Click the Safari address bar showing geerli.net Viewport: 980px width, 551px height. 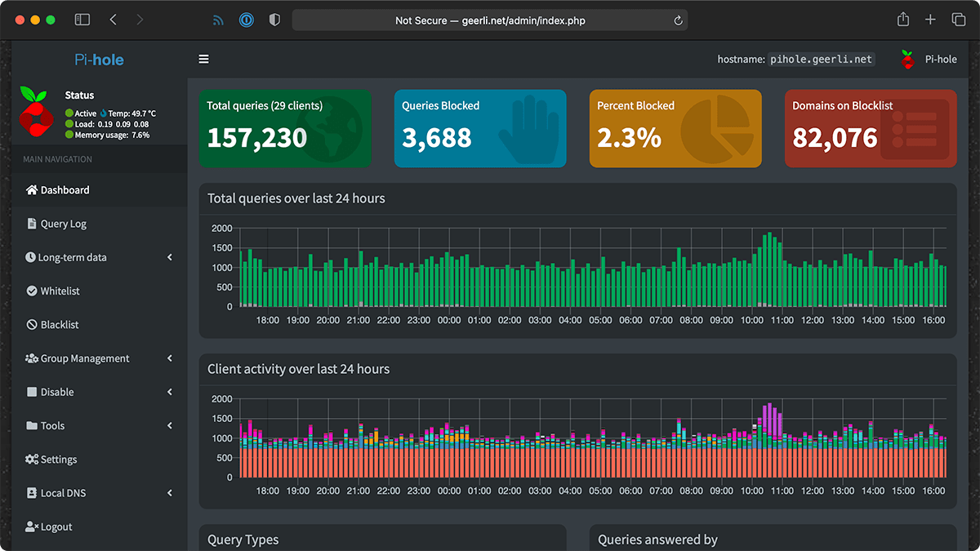(x=490, y=20)
